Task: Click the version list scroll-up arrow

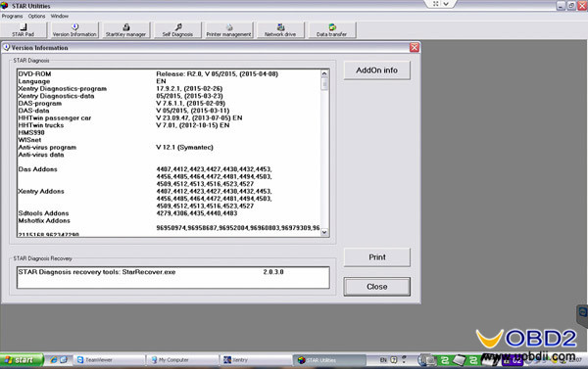Action: [x=324, y=73]
